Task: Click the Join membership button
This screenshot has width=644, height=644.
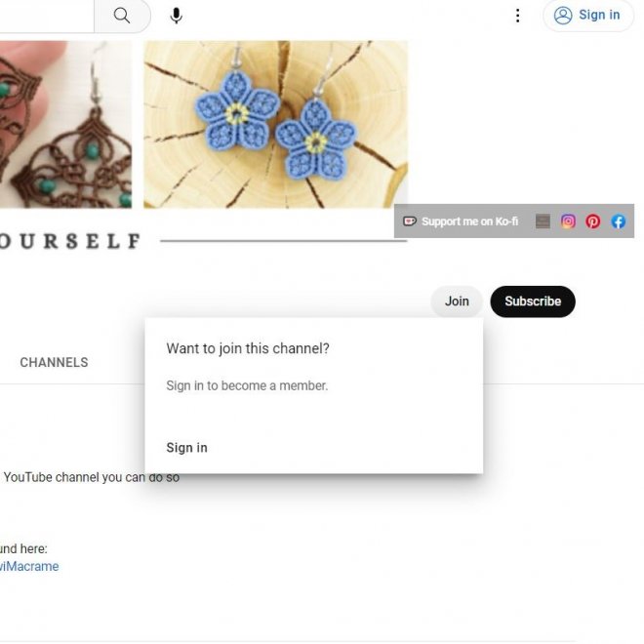Action: click(457, 302)
